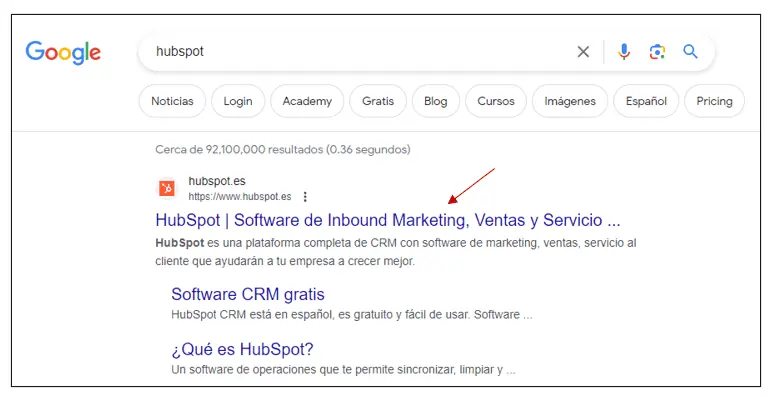Click the https://www.hubspot.es URL text
The height and width of the screenshot is (398, 777).
pos(240,197)
